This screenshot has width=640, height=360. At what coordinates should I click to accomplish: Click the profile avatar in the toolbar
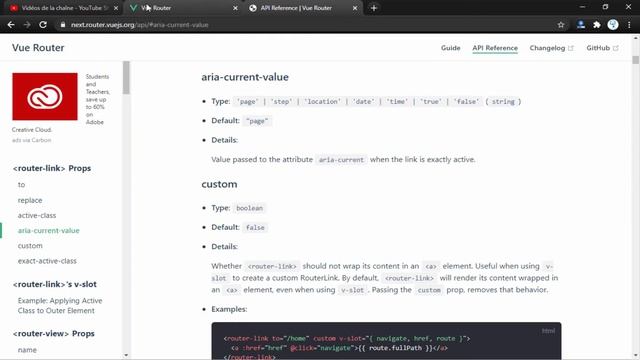point(613,25)
